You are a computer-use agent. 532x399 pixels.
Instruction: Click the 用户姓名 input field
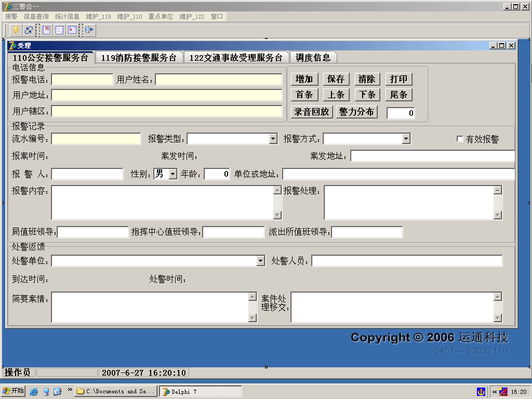tap(219, 79)
